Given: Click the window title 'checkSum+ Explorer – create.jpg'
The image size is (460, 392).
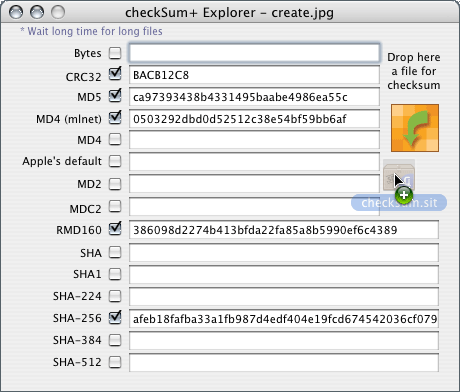Looking at the screenshot, I should [x=229, y=13].
